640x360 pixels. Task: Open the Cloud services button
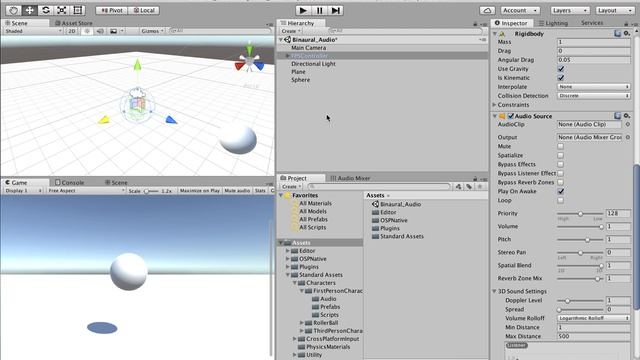[487, 10]
